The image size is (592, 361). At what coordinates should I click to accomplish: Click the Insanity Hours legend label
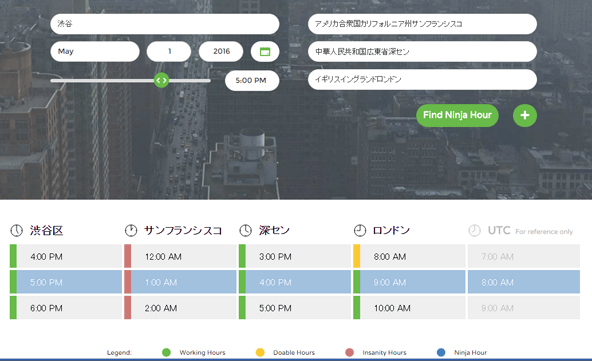[384, 352]
